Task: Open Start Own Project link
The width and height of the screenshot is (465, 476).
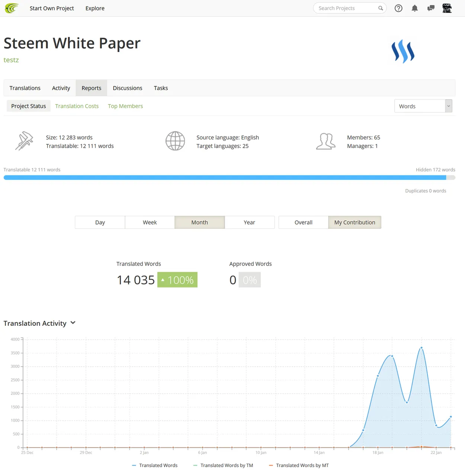Action: pos(52,8)
